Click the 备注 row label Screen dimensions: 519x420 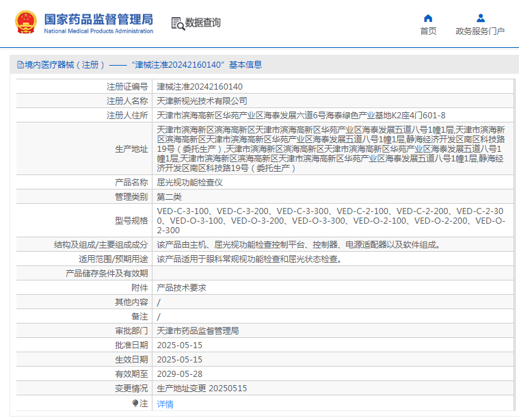coord(139,317)
